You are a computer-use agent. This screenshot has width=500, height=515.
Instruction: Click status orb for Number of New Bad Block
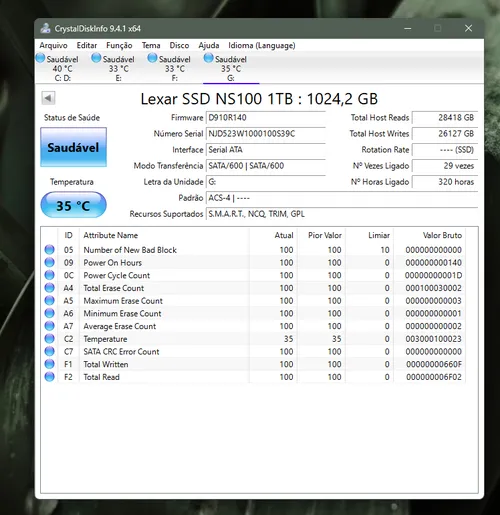(x=49, y=249)
